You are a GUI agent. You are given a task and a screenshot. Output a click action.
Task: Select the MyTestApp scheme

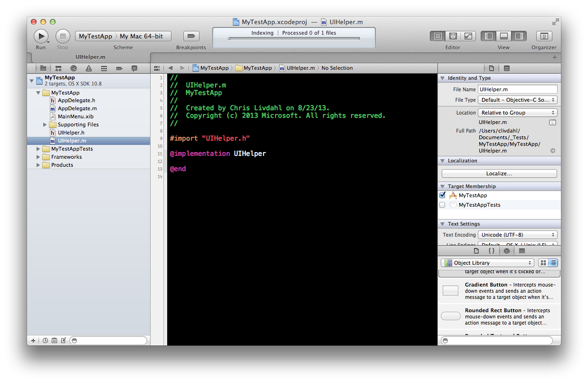pyautogui.click(x=95, y=36)
